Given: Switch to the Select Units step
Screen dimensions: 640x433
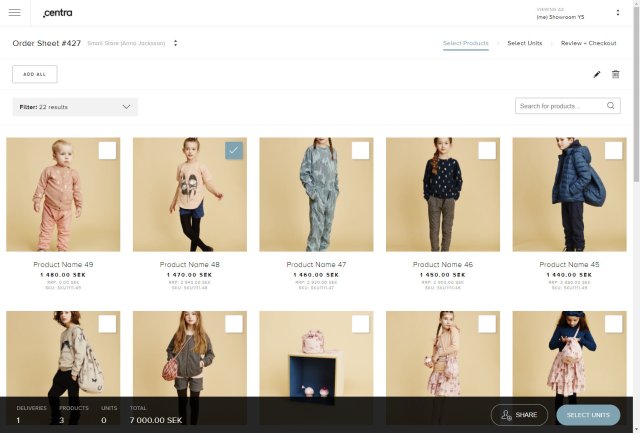Looking at the screenshot, I should click(524, 43).
